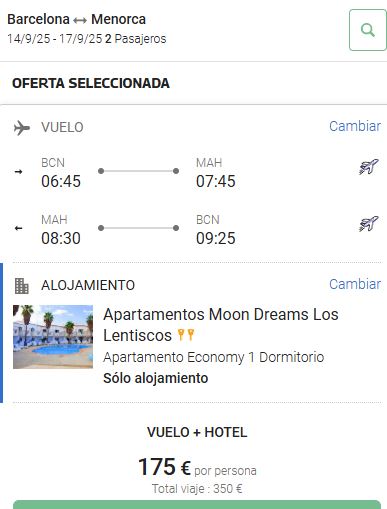Click the golden keys rating icon
The height and width of the screenshot is (509, 387).
[186, 335]
